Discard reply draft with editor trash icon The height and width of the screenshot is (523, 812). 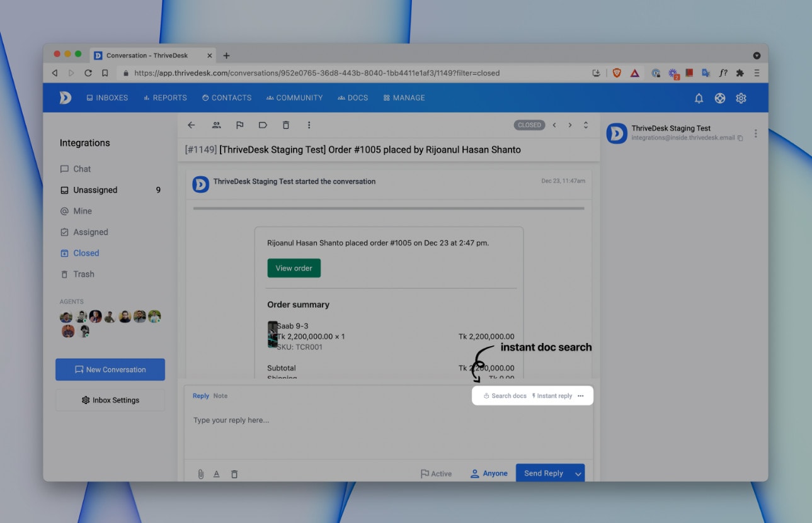point(234,474)
